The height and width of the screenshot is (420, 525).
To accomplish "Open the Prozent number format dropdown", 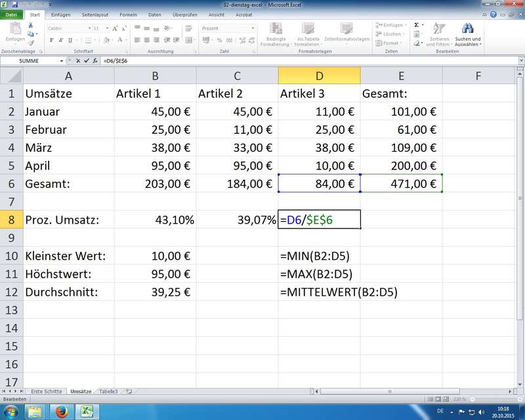I will tap(253, 28).
